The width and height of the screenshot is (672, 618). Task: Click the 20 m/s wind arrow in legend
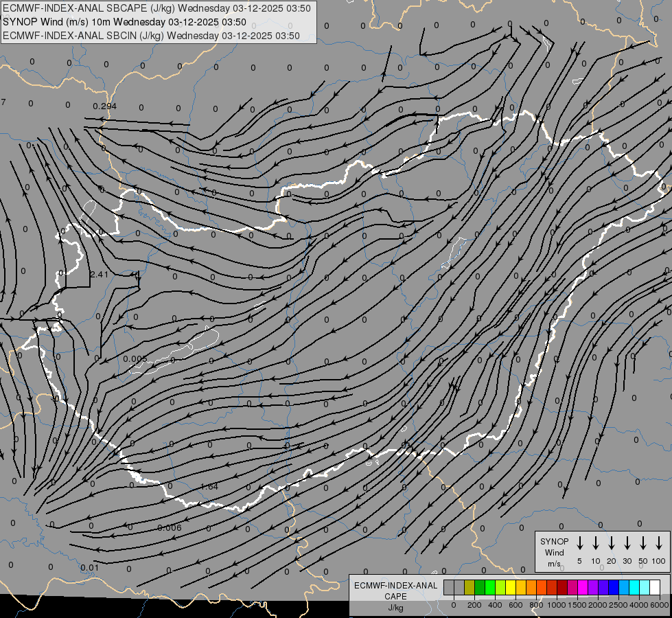pyautogui.click(x=611, y=542)
